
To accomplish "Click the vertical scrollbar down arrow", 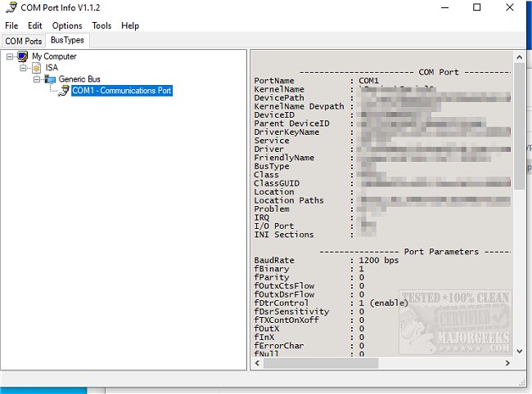I will tap(520, 351).
